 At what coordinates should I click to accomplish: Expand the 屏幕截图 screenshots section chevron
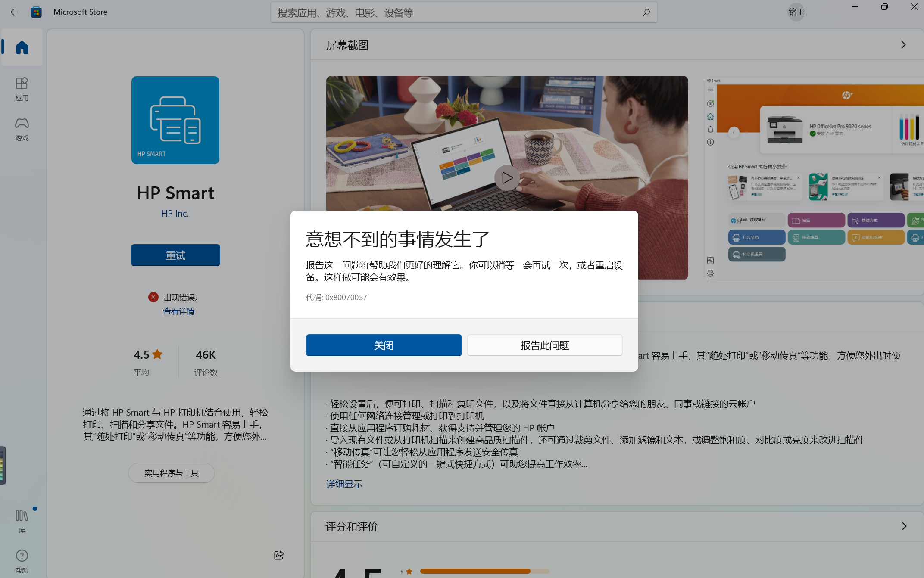click(x=903, y=44)
